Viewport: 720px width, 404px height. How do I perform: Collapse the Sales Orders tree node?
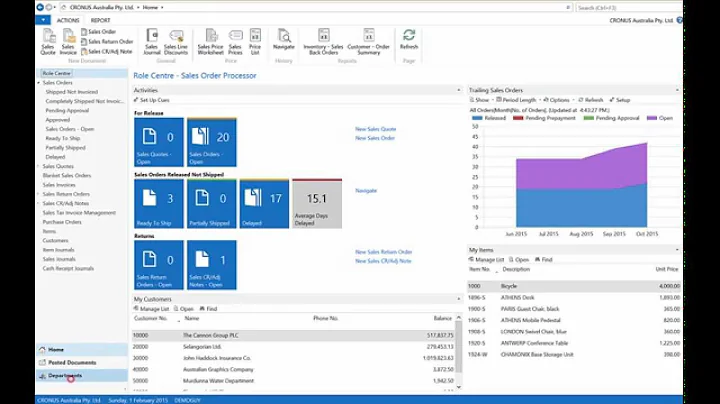[39, 83]
